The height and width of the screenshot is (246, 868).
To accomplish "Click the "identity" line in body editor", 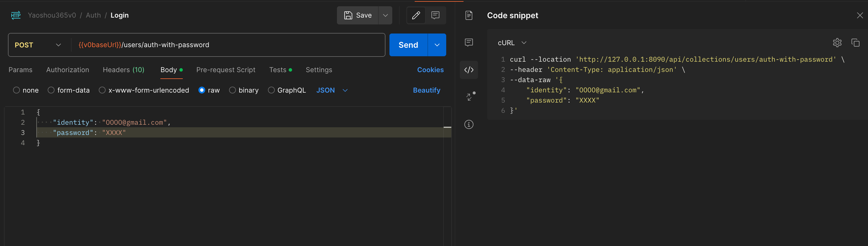I will (112, 122).
